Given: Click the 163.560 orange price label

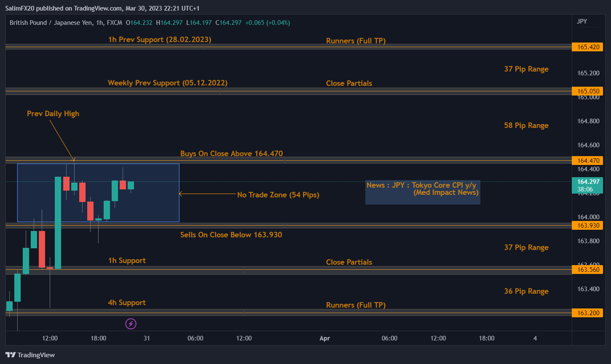Looking at the screenshot, I should pyautogui.click(x=587, y=270).
